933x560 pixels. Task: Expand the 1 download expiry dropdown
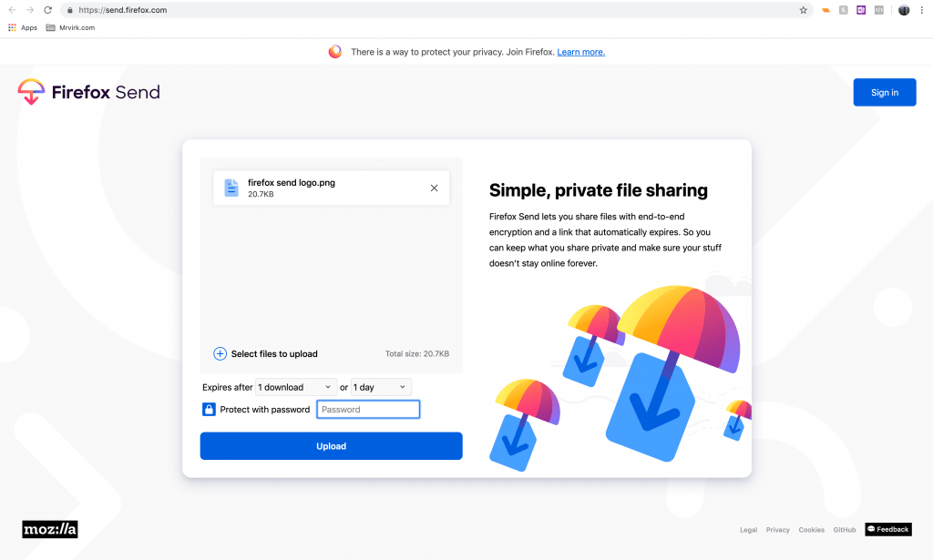point(296,387)
